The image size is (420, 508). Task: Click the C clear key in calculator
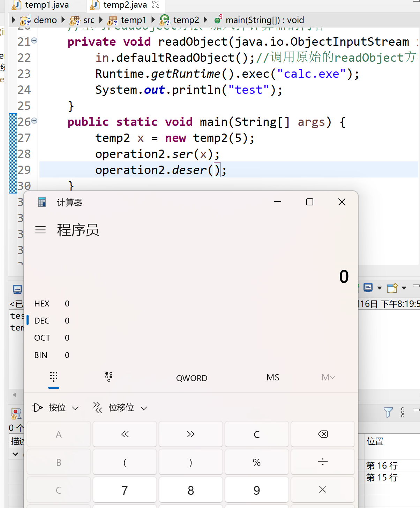257,434
